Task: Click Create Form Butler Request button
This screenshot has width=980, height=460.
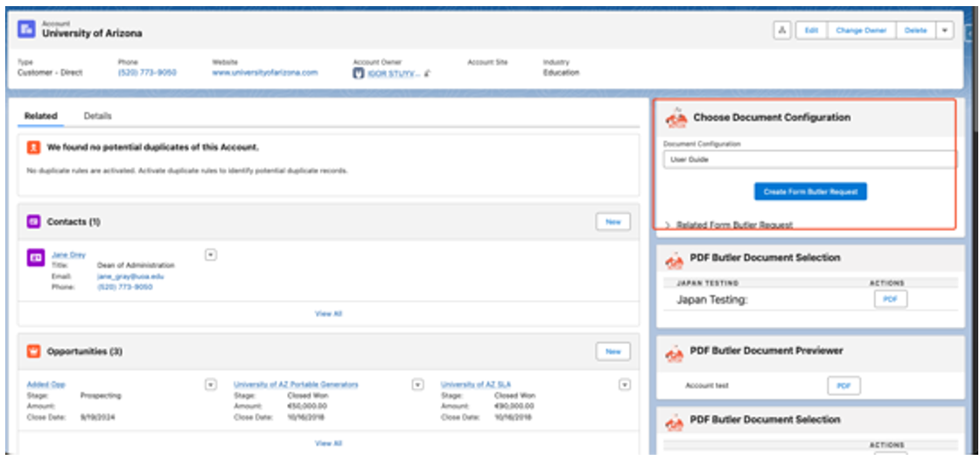Action: tap(809, 192)
